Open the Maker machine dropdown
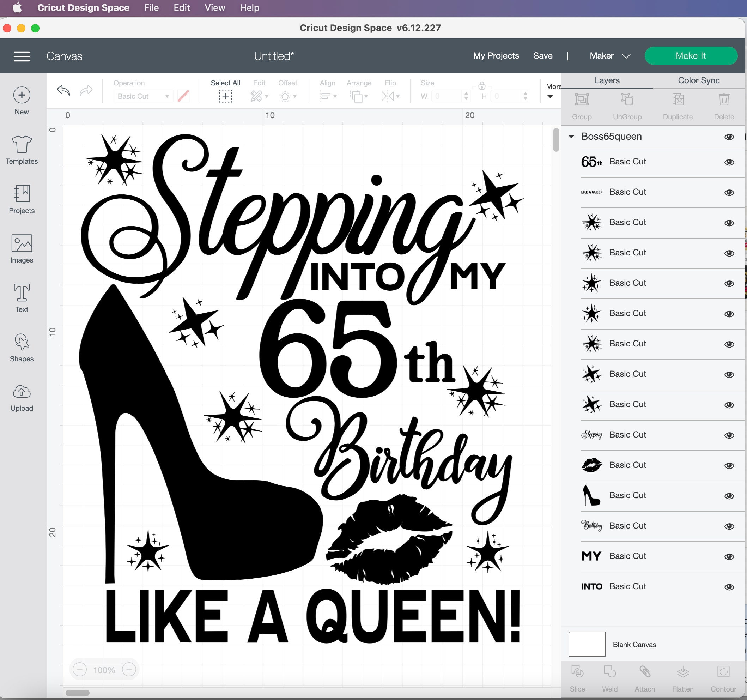The image size is (747, 700). [x=609, y=56]
